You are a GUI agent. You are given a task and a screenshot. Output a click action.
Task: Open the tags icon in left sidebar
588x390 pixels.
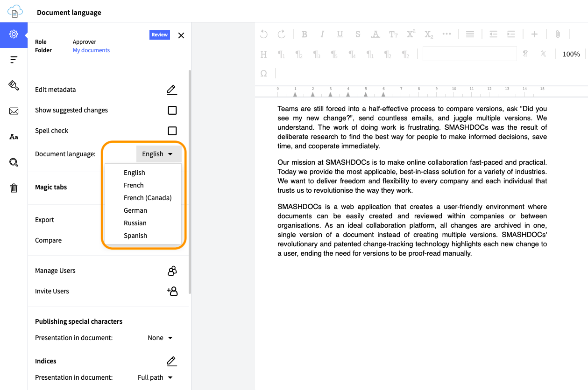tap(14, 85)
